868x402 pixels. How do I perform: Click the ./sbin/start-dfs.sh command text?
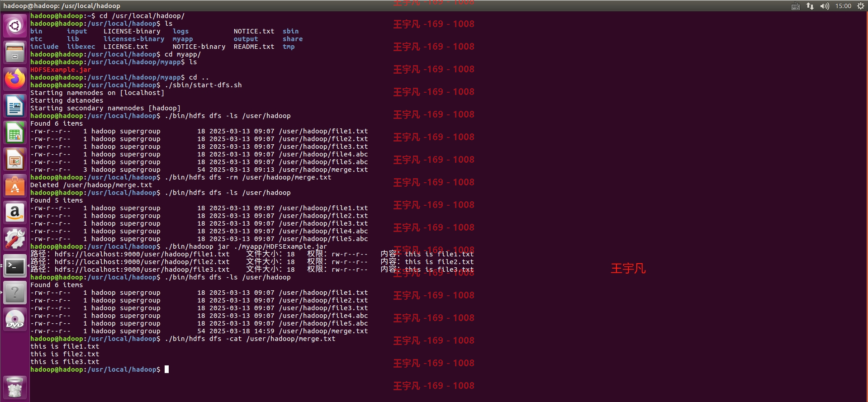click(203, 85)
